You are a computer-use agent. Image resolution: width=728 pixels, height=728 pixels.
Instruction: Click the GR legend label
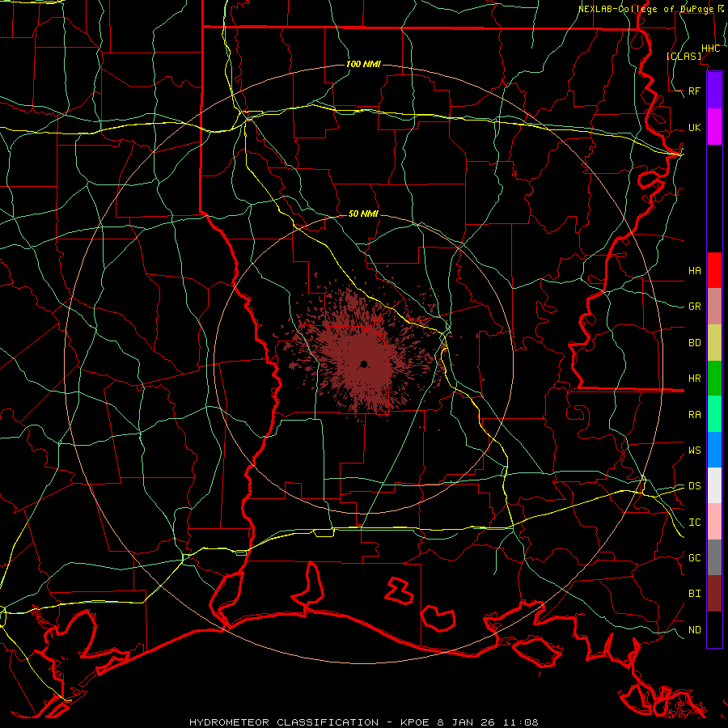(694, 307)
